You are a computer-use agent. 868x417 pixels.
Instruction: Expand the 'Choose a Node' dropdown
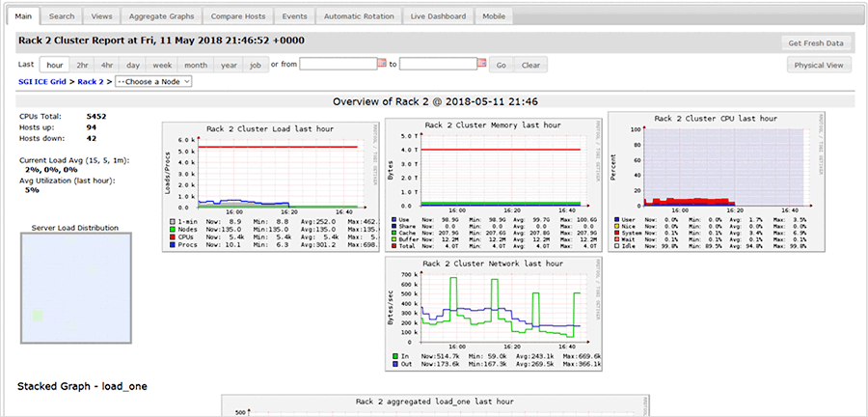point(153,82)
